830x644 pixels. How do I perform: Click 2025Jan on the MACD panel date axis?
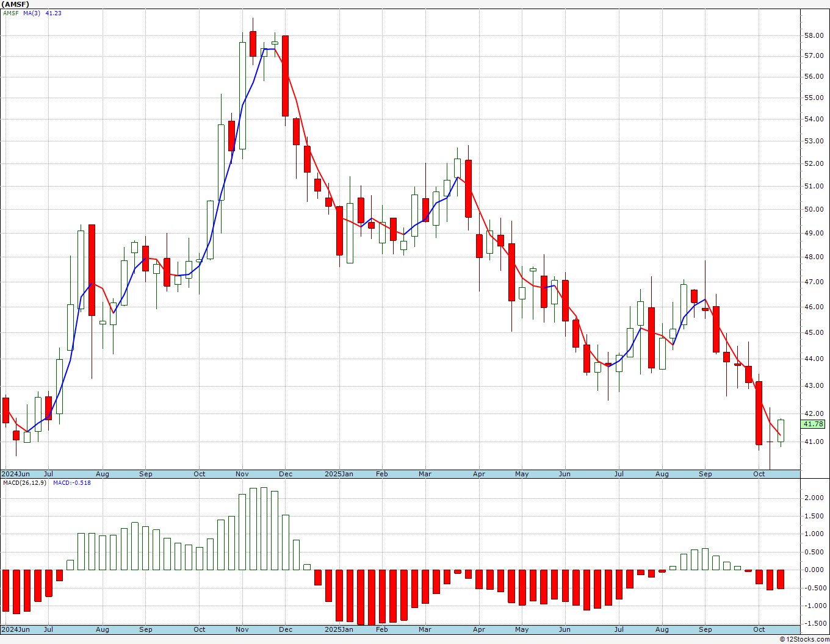[339, 629]
